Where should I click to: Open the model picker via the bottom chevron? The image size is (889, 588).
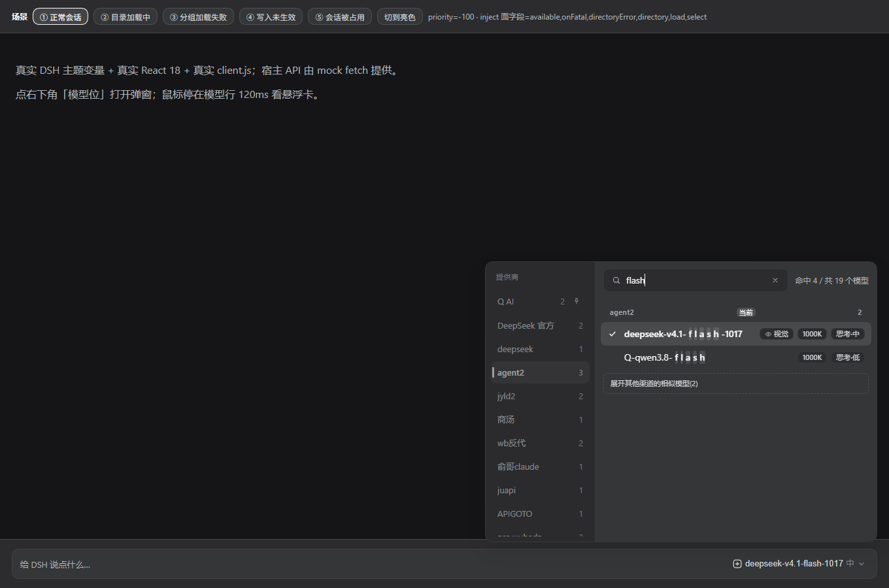pyautogui.click(x=862, y=564)
